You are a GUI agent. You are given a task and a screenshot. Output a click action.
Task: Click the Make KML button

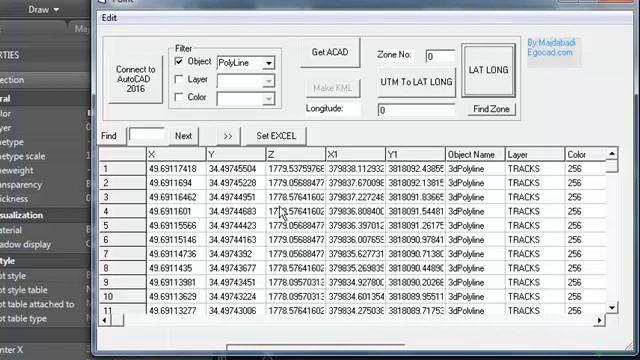pos(333,88)
